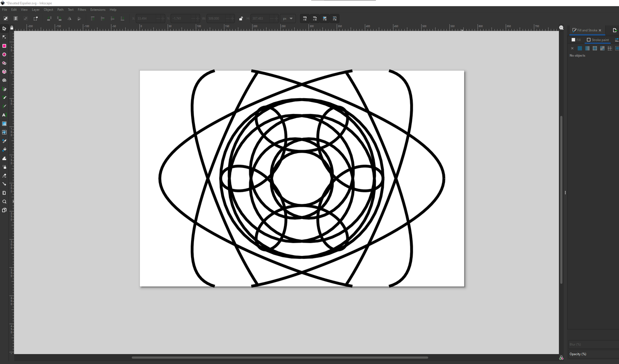This screenshot has height=364, width=619.
Task: Toggle the guides lock at ruler corner
Action: [x=12, y=28]
